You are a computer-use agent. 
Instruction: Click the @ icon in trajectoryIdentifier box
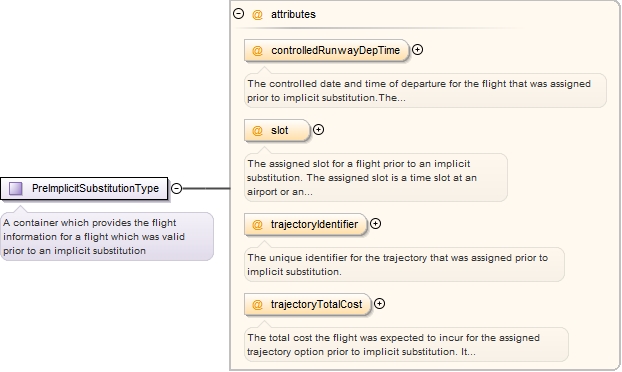(x=257, y=224)
